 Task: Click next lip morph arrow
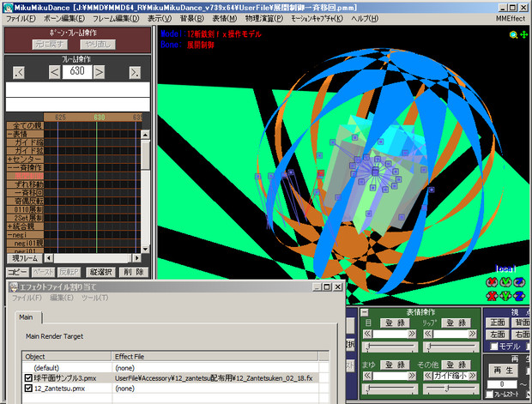tap(472, 334)
